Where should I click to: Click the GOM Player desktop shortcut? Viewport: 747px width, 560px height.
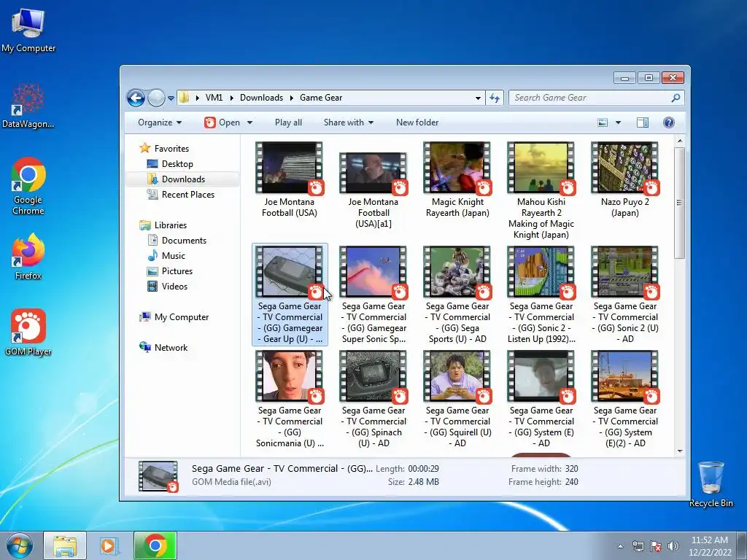[x=28, y=332]
